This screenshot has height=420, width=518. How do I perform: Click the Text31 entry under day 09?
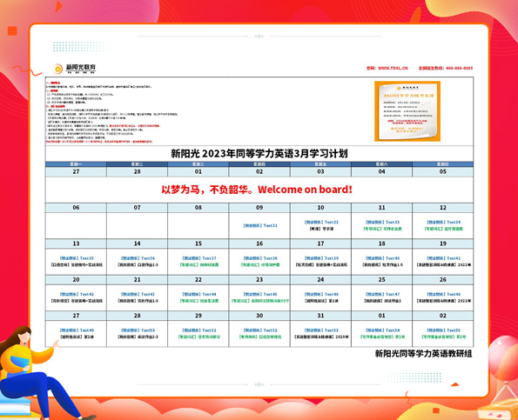(x=260, y=226)
